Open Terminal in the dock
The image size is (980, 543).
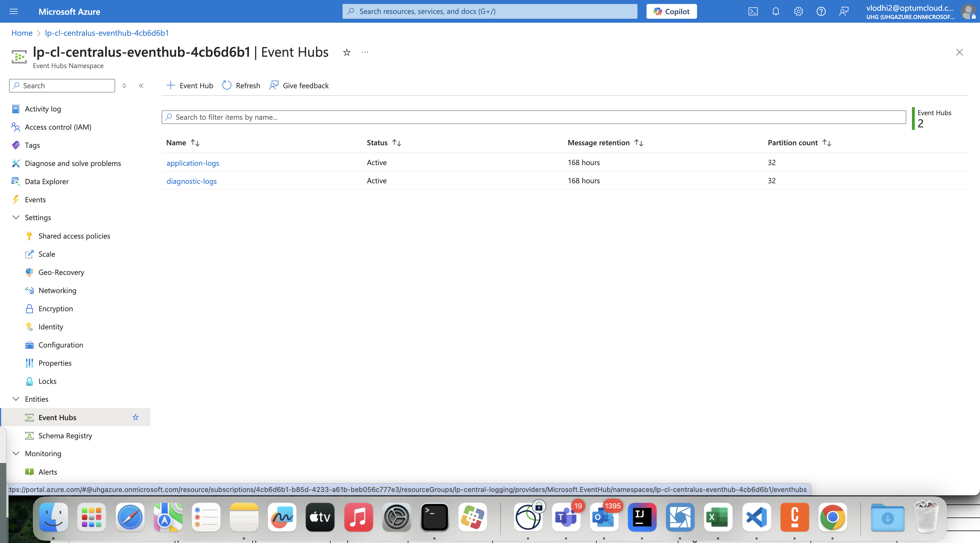pyautogui.click(x=434, y=517)
